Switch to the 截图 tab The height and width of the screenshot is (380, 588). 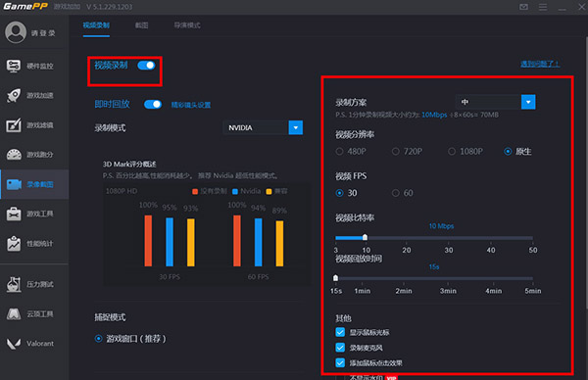tap(141, 25)
